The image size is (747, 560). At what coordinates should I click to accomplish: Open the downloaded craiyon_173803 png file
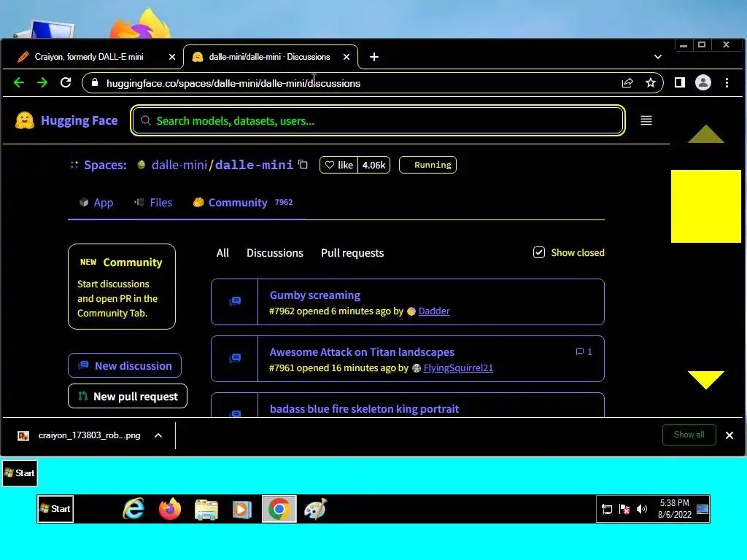click(79, 435)
